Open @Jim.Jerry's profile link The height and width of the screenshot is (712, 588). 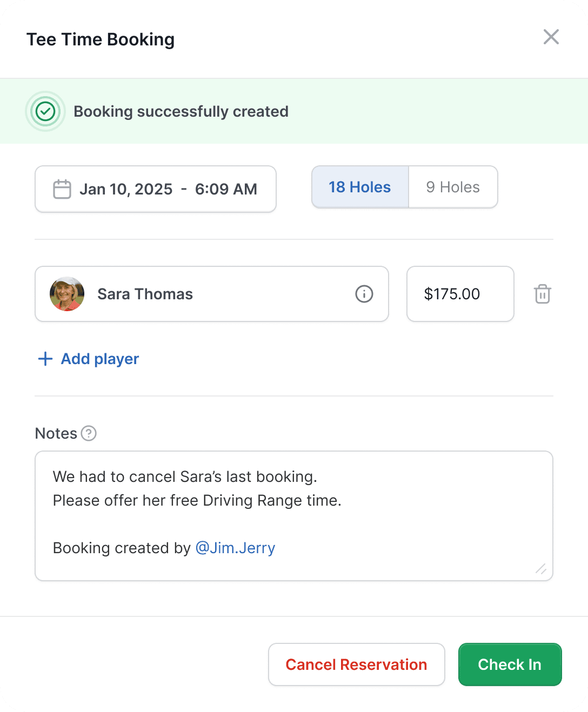(x=235, y=548)
